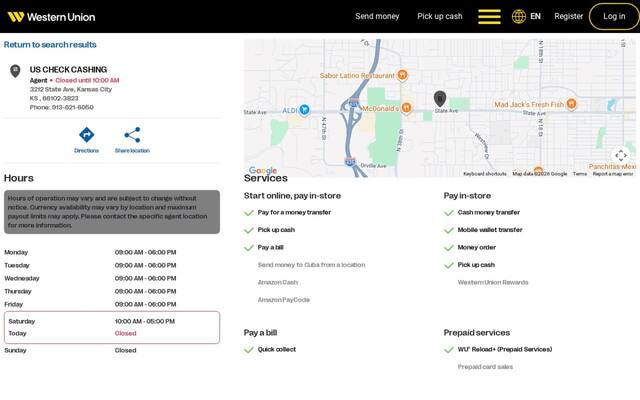Click the Google logo on the map
This screenshot has width=640, height=400.
[x=263, y=170]
